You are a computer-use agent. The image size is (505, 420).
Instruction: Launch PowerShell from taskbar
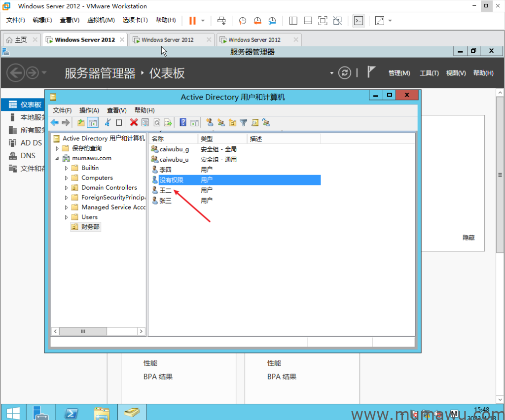coord(71,413)
